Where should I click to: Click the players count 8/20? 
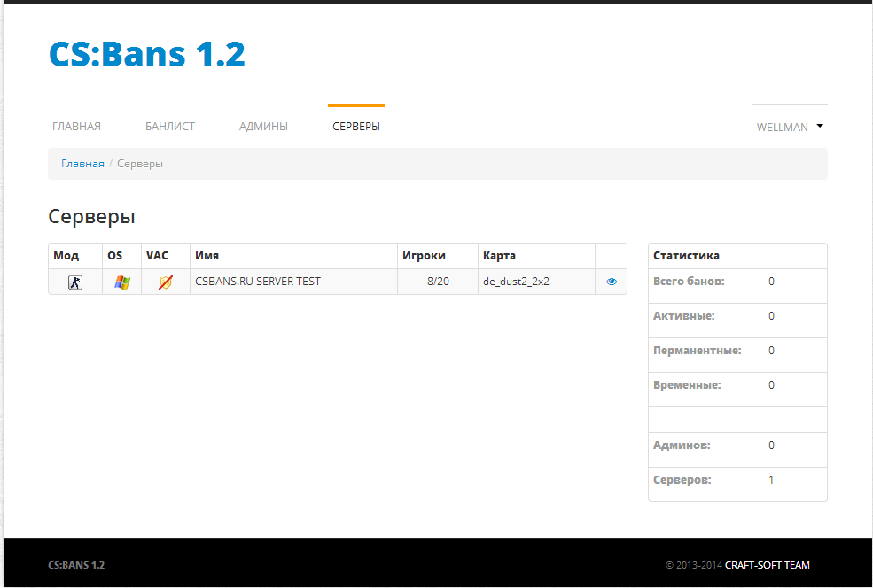click(x=438, y=282)
